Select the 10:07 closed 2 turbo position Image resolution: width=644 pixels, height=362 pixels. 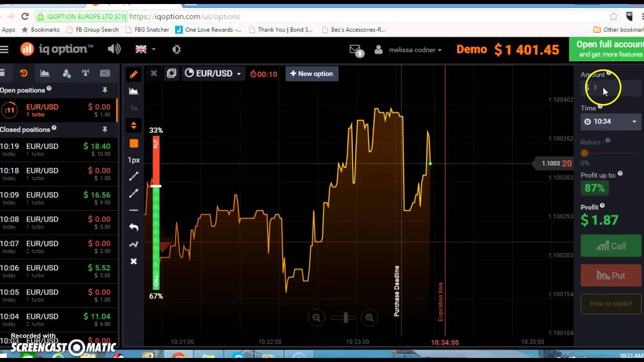coord(58,246)
